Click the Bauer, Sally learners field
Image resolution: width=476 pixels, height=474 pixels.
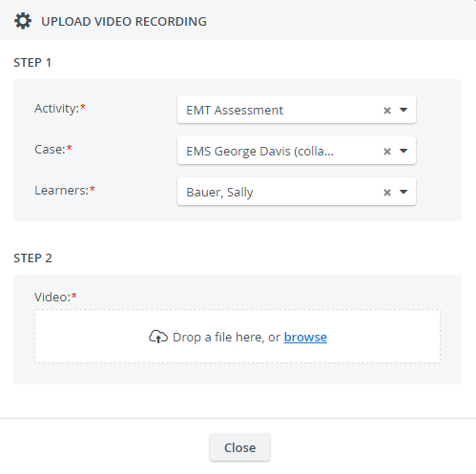tap(297, 192)
